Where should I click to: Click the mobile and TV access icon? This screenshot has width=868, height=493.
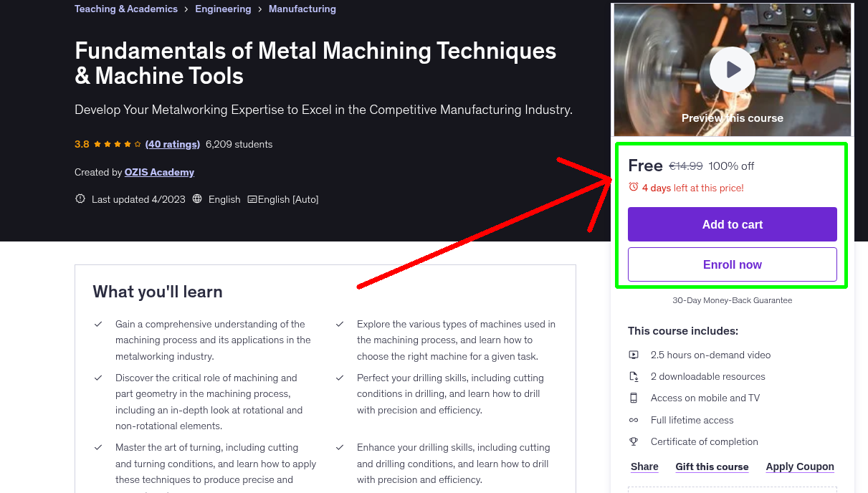[634, 398]
